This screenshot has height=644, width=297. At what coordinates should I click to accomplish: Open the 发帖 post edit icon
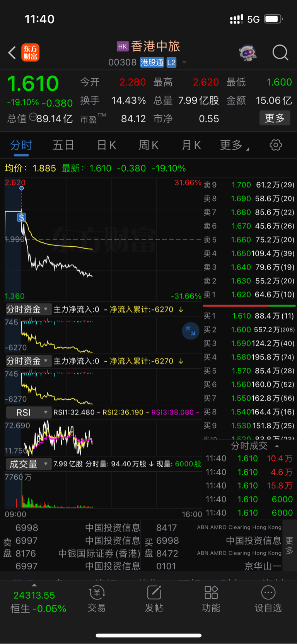(x=154, y=592)
